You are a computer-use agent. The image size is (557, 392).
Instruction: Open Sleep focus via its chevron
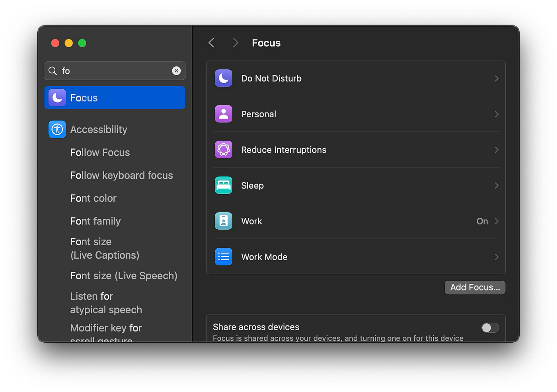click(497, 185)
